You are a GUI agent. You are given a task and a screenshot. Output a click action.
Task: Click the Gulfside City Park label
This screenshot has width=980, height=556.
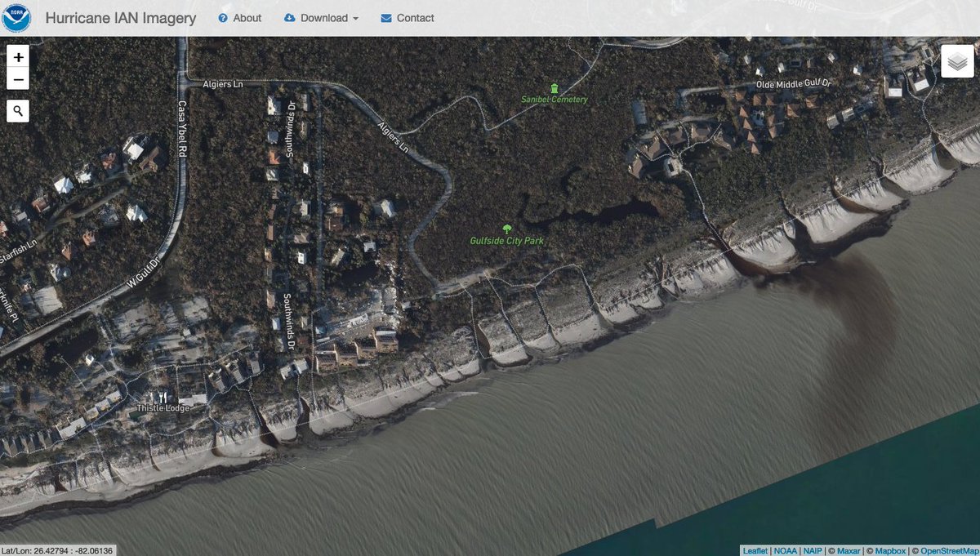pyautogui.click(x=506, y=241)
